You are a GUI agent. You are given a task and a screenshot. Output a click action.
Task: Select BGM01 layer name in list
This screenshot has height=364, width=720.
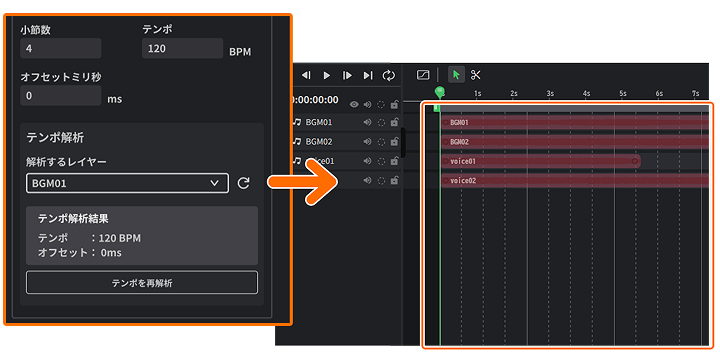click(319, 123)
